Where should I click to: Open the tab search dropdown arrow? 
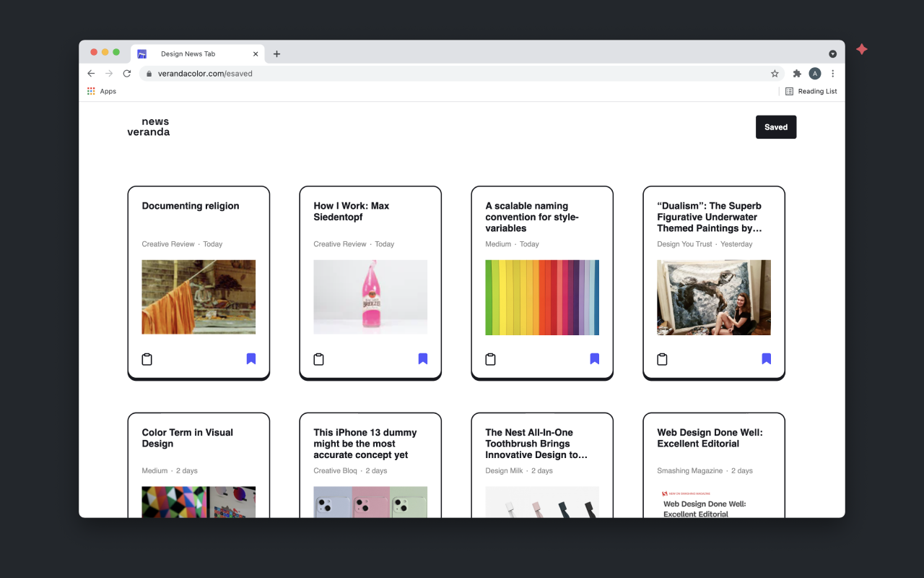pos(832,53)
